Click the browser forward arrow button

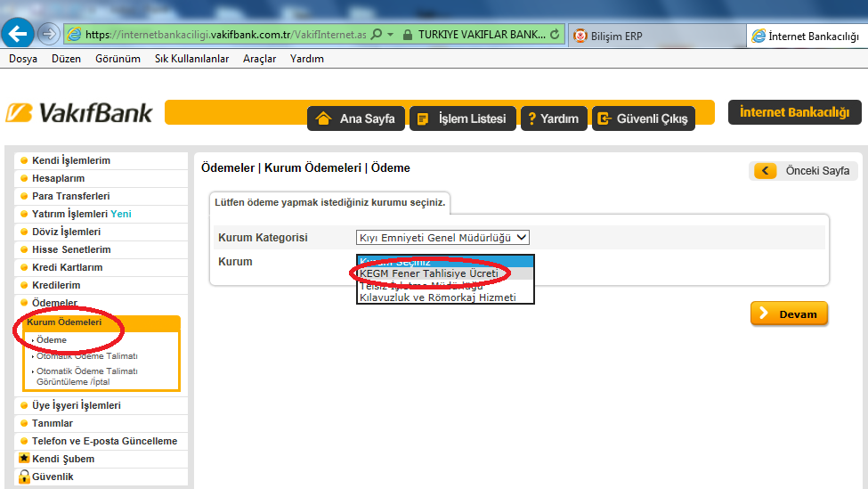48,35
